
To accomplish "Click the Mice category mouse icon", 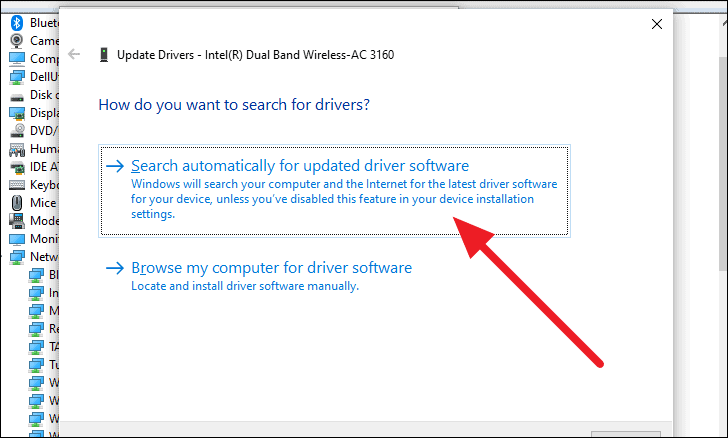I will (17, 203).
